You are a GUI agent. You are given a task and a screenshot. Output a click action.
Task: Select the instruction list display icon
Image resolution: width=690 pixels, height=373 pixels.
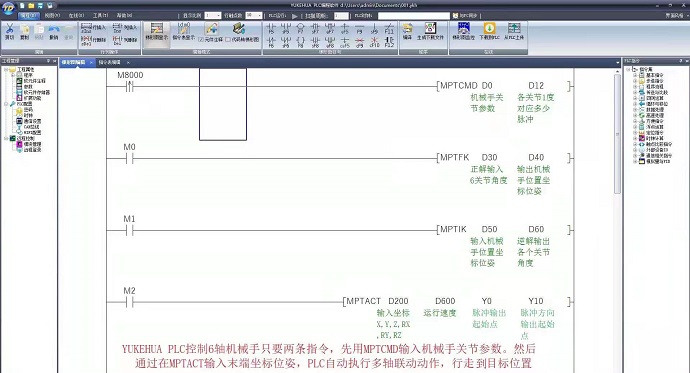[x=184, y=32]
